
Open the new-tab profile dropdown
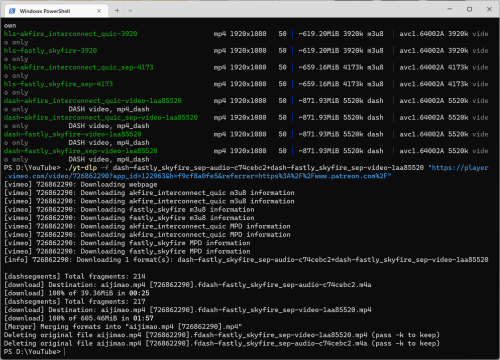pyautogui.click(x=130, y=11)
